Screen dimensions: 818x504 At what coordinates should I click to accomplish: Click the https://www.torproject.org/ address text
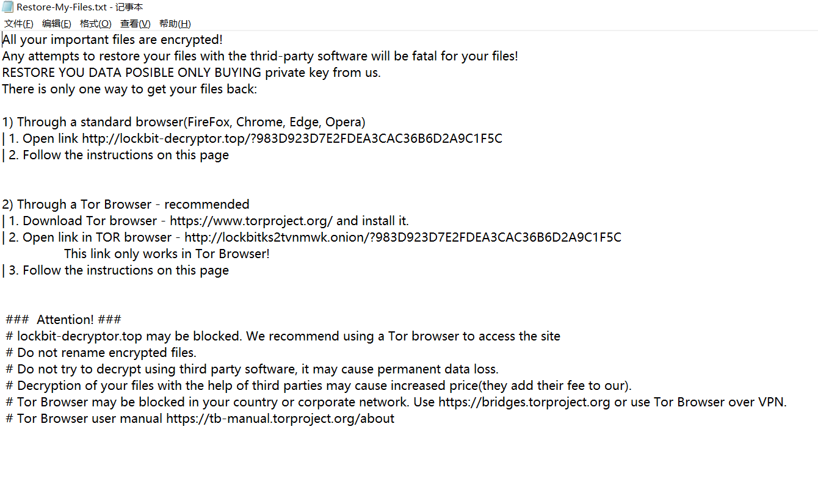[251, 221]
